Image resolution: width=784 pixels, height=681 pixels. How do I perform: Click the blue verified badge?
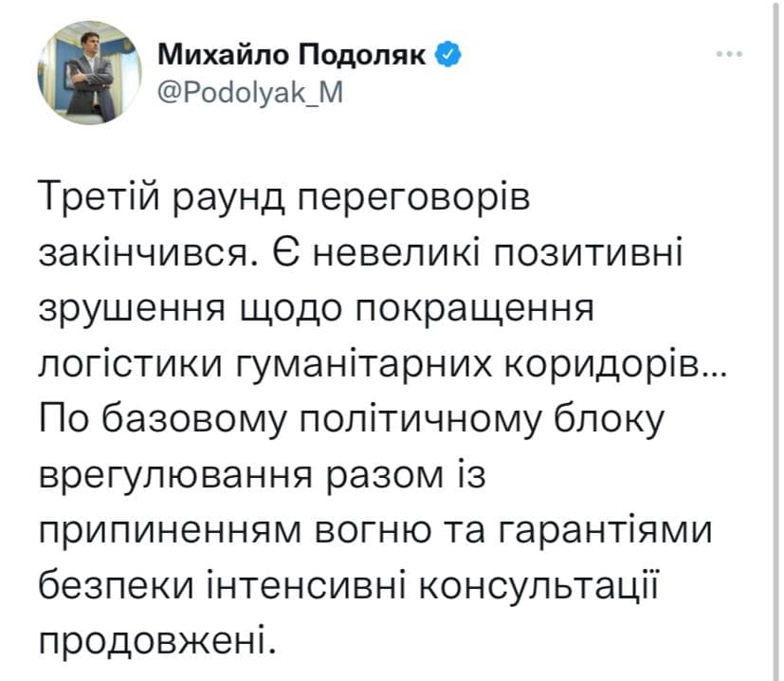point(448,54)
